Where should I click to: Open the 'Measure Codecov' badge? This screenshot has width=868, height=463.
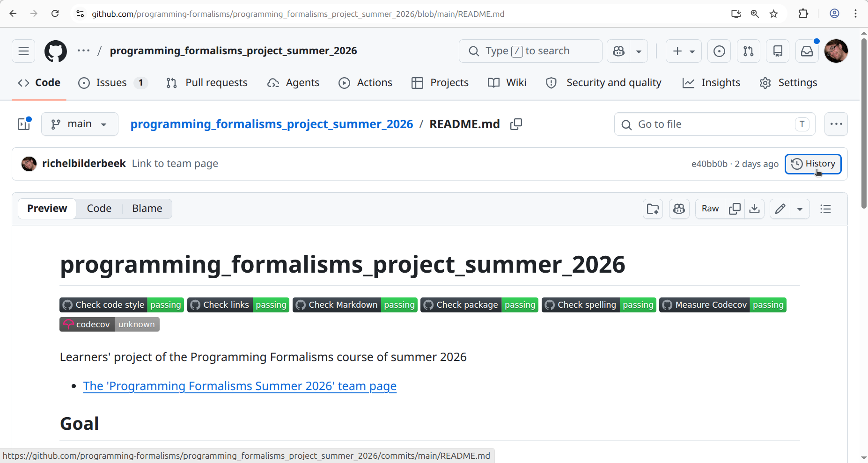(x=723, y=305)
